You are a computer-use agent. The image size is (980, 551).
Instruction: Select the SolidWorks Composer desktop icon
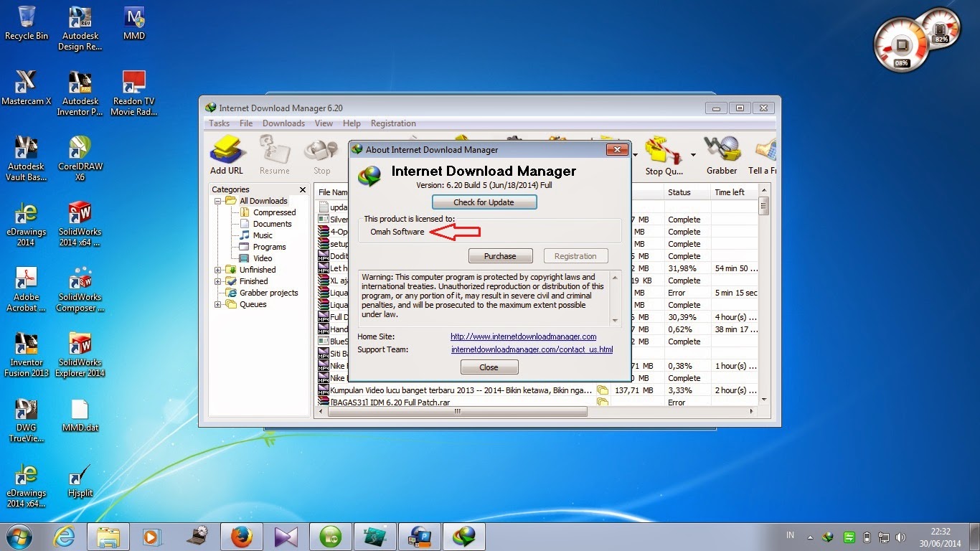tap(80, 289)
